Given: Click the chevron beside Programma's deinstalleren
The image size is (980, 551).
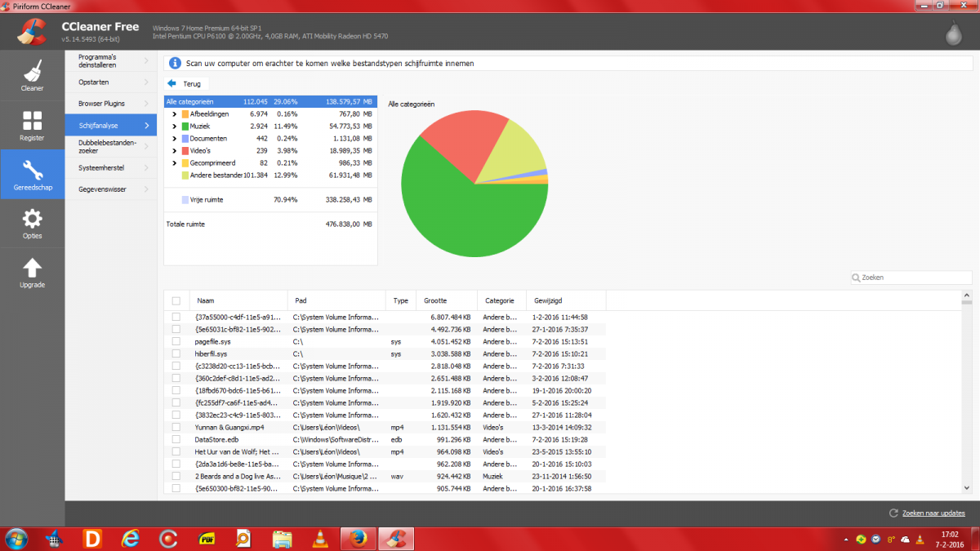Looking at the screenshot, I should [146, 60].
